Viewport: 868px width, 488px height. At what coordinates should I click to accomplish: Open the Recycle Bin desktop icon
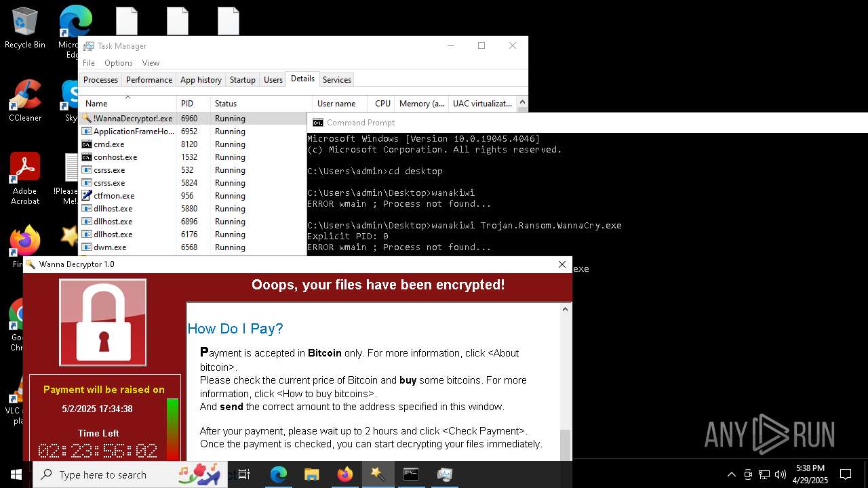[25, 28]
